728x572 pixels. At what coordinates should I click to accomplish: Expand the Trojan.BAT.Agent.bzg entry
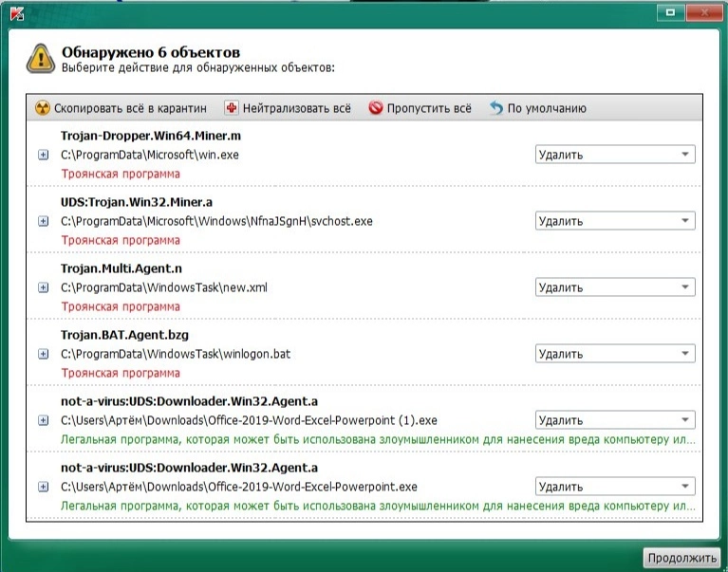[x=43, y=354]
